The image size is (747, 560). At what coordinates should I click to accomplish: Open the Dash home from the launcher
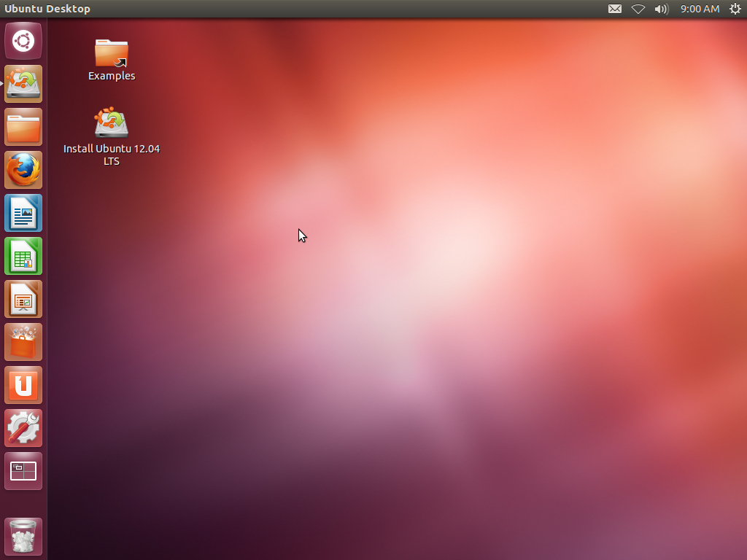click(23, 41)
